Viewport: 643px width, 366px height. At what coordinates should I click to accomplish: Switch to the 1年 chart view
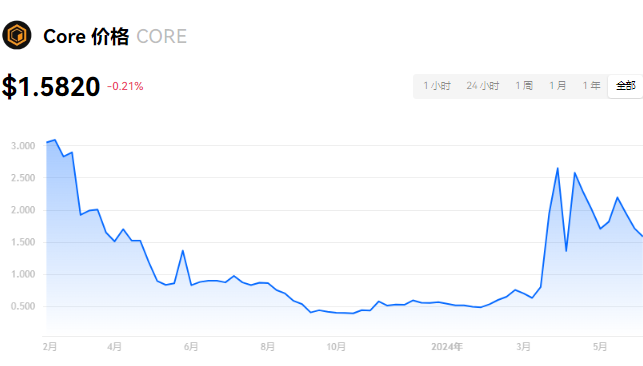591,86
